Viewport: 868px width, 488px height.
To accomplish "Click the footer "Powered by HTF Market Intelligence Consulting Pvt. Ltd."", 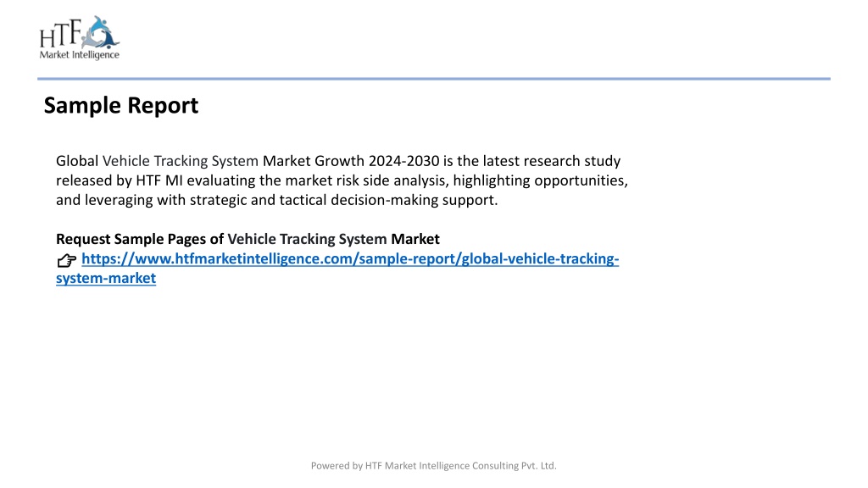I will coord(433,466).
